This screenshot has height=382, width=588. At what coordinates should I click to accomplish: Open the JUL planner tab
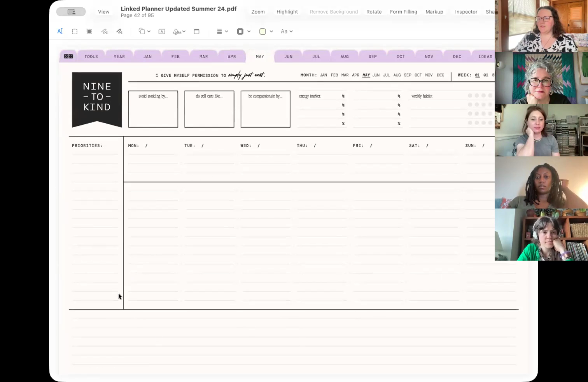point(316,56)
